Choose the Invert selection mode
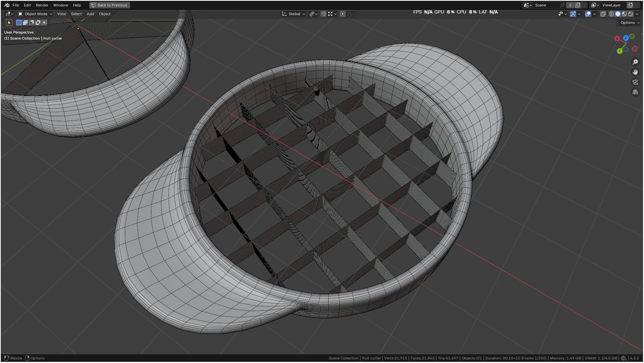The height and width of the screenshot is (363, 644). (38, 23)
